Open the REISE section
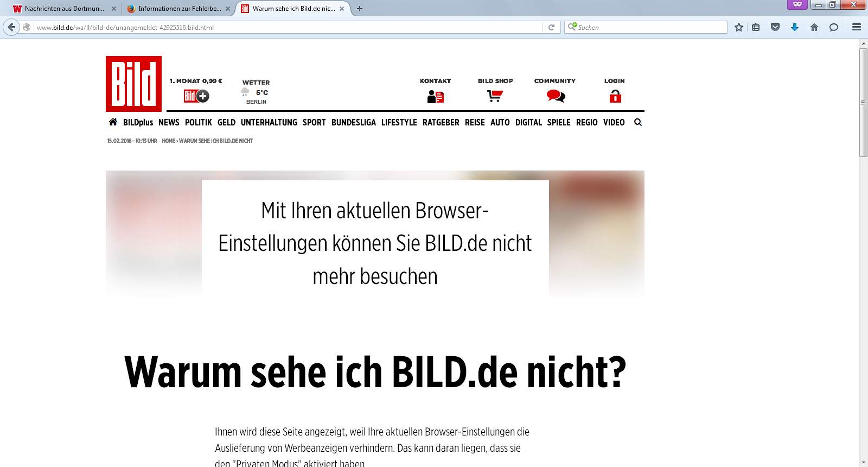 pyautogui.click(x=475, y=123)
